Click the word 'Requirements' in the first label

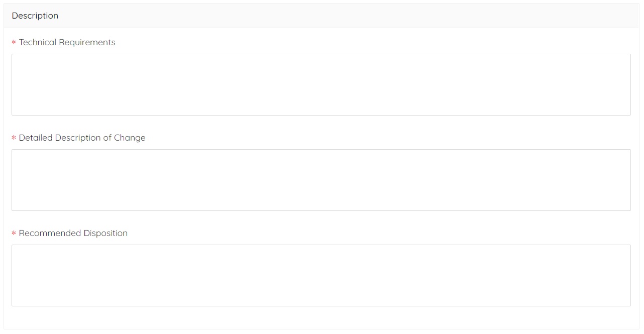pyautogui.click(x=87, y=42)
